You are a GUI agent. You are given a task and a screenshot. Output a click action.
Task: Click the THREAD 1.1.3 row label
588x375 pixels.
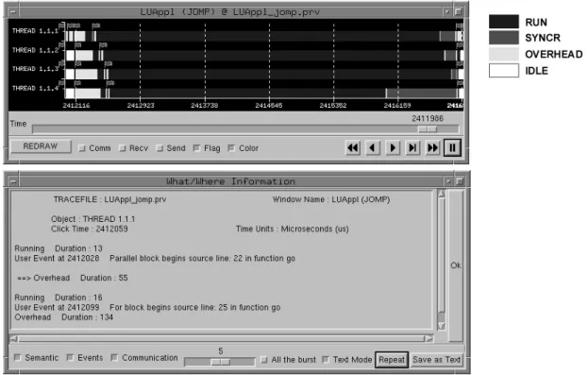tap(35, 69)
